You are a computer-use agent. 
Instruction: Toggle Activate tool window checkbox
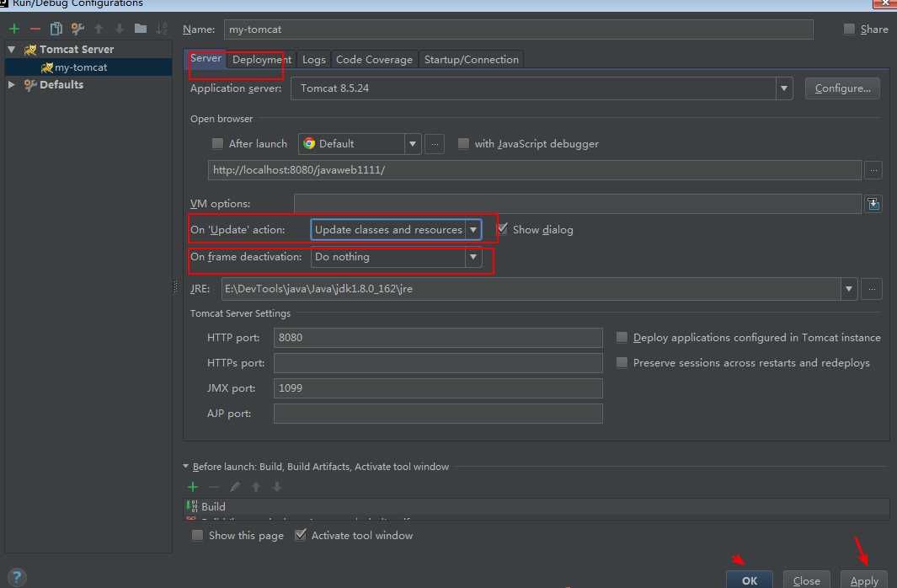[x=301, y=536]
